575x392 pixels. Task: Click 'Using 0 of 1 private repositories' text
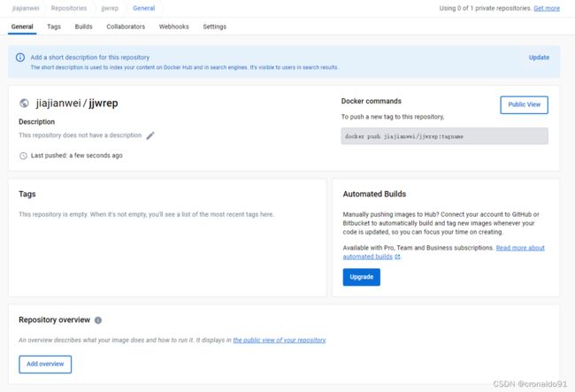tap(485, 8)
